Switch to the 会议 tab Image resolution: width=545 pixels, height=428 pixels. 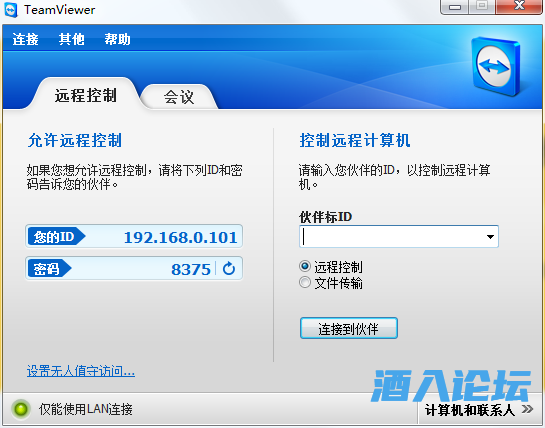(179, 97)
